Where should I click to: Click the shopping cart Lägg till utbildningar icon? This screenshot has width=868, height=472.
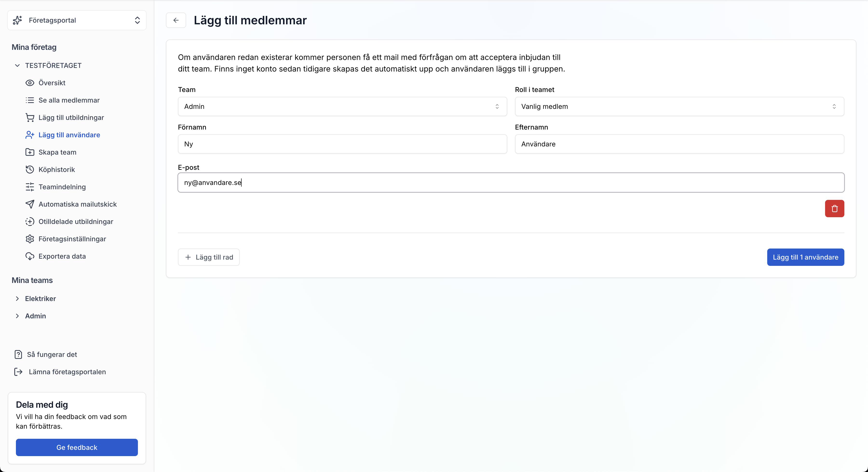click(30, 118)
